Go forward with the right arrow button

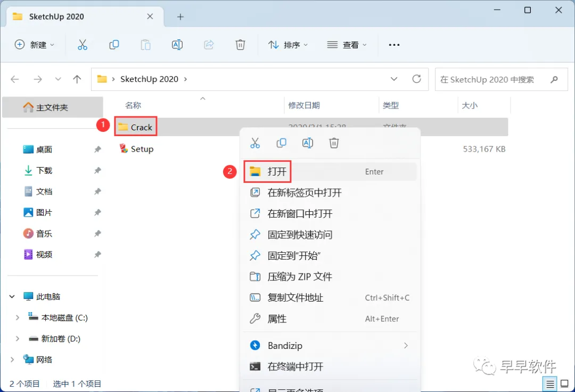pyautogui.click(x=38, y=79)
